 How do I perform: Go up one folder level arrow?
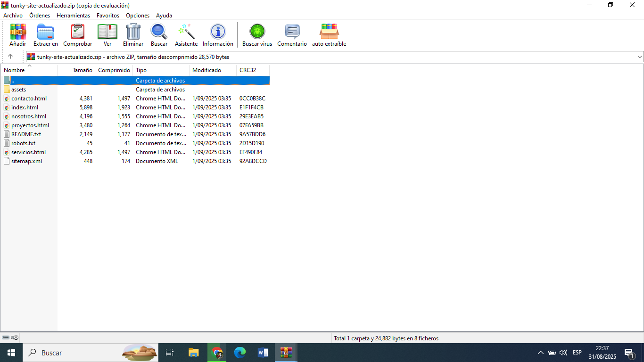[10, 57]
